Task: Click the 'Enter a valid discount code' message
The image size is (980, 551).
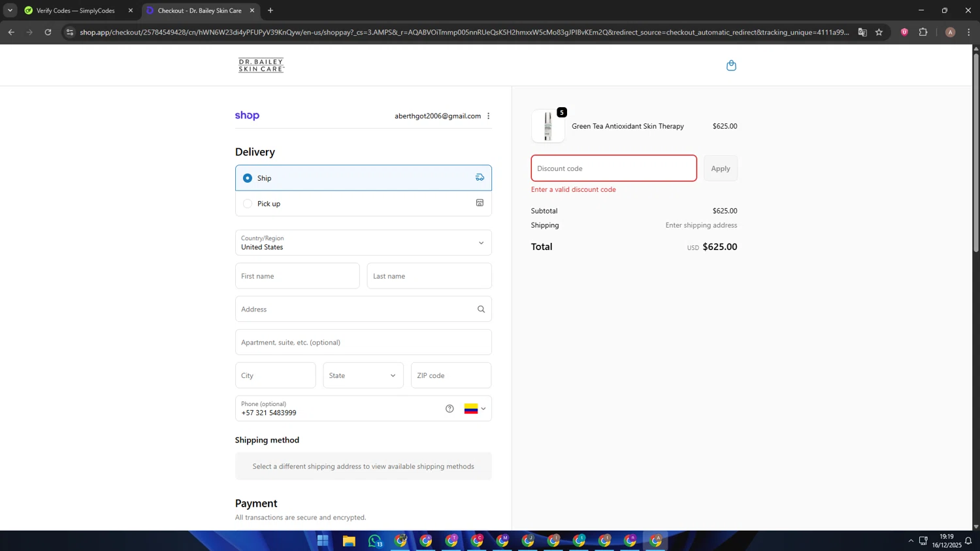Action: coord(574,189)
